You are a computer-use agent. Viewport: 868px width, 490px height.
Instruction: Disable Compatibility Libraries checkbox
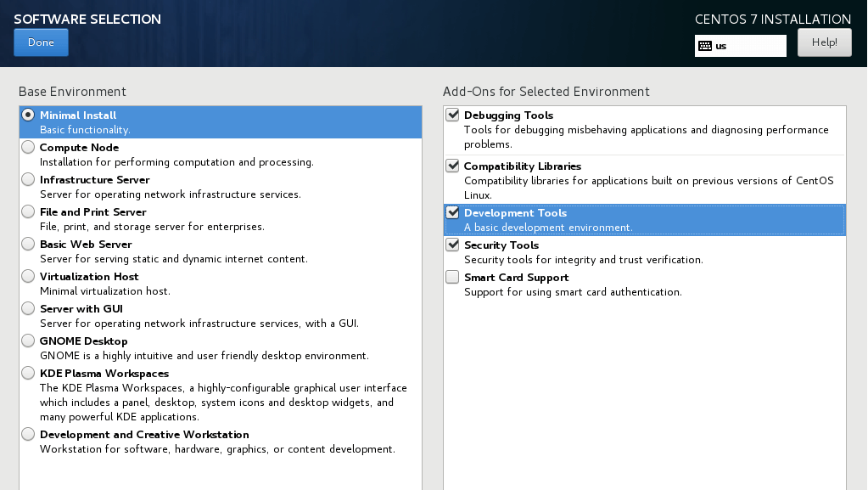(452, 166)
